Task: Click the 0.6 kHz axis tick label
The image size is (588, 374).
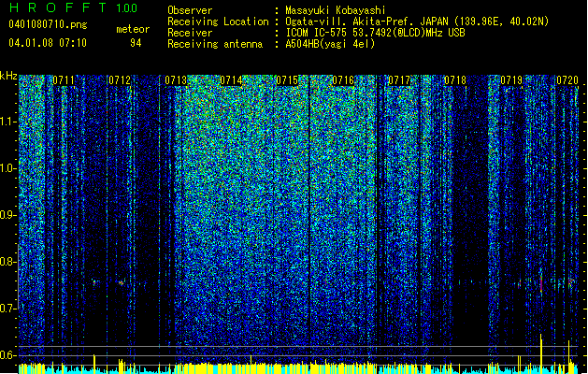Action: point(8,355)
